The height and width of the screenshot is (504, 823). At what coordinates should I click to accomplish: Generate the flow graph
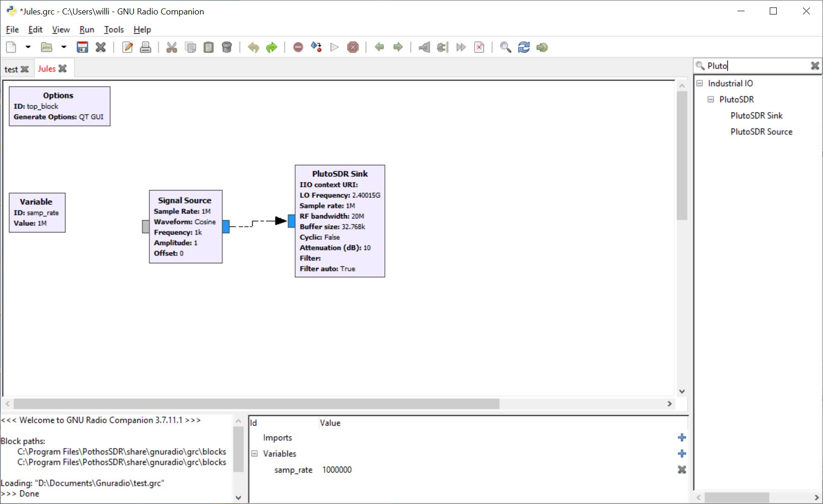316,47
